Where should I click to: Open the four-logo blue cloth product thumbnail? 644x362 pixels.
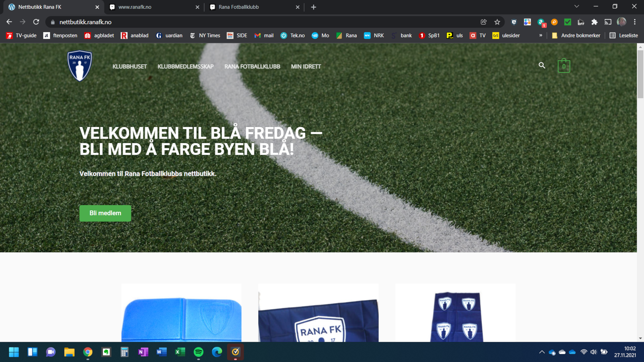(455, 313)
